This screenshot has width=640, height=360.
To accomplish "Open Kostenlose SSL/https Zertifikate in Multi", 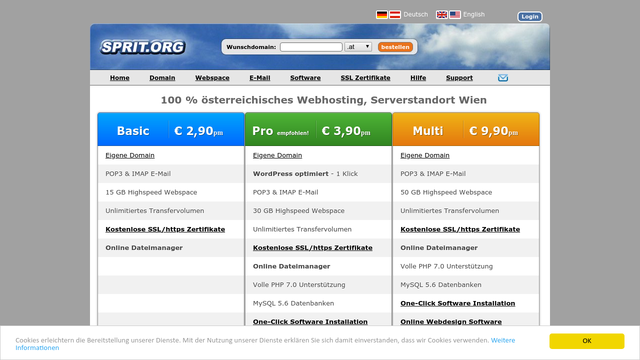I will coord(460,229).
